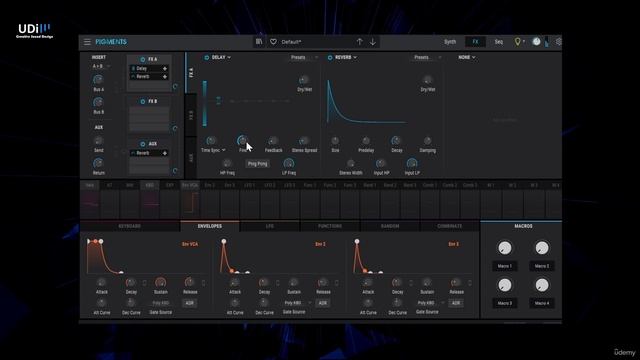Adjust the Bus B knob
The height and width of the screenshot is (360, 640).
[98, 102]
